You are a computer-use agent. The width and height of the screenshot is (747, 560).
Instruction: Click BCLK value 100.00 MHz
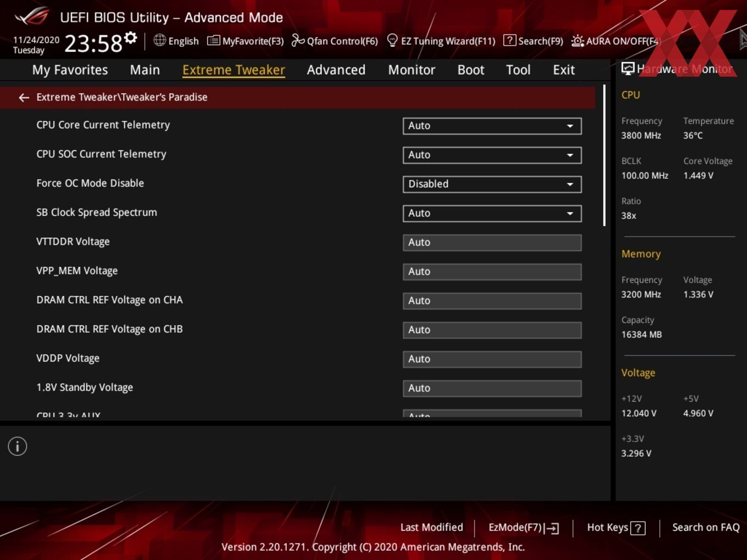point(645,176)
